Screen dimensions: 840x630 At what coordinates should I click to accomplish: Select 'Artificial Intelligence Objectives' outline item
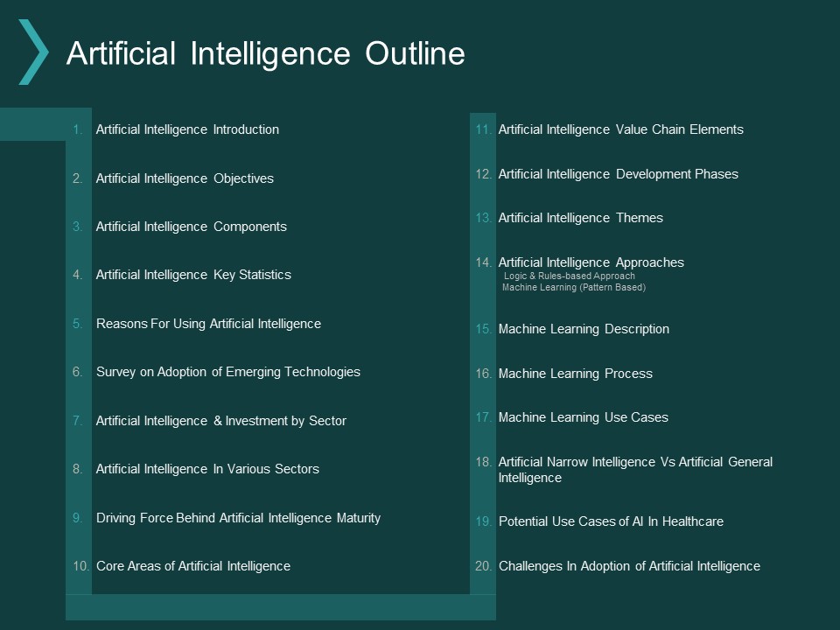(x=185, y=178)
